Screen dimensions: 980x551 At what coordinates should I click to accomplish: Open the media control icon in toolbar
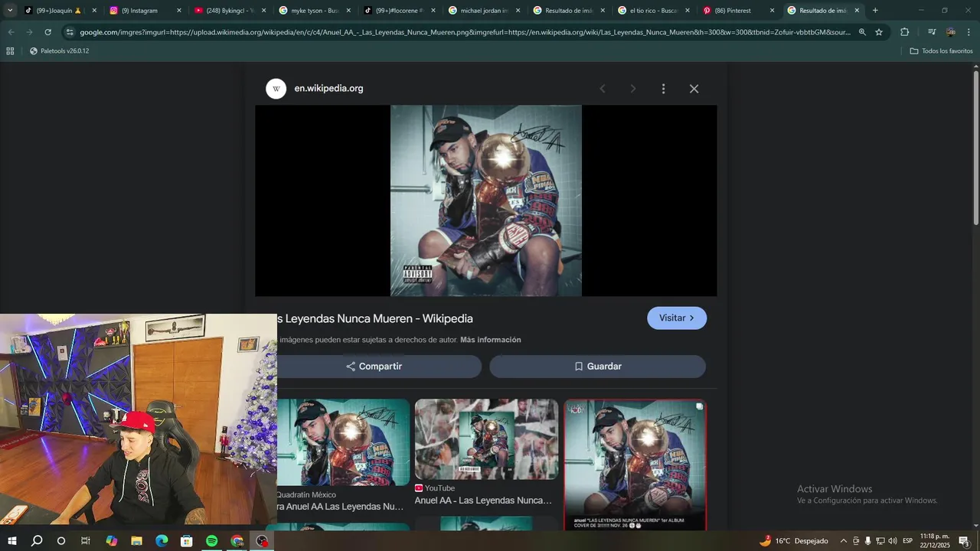(931, 32)
